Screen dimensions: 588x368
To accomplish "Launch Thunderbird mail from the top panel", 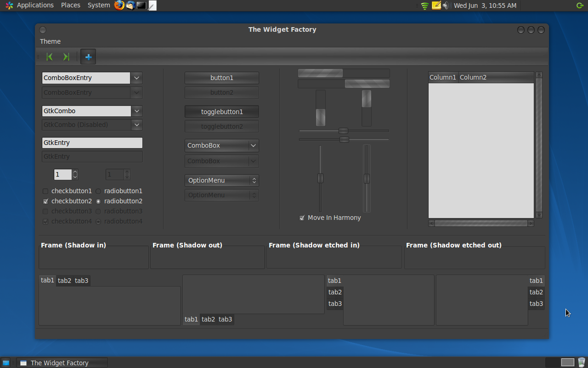I will (x=130, y=6).
